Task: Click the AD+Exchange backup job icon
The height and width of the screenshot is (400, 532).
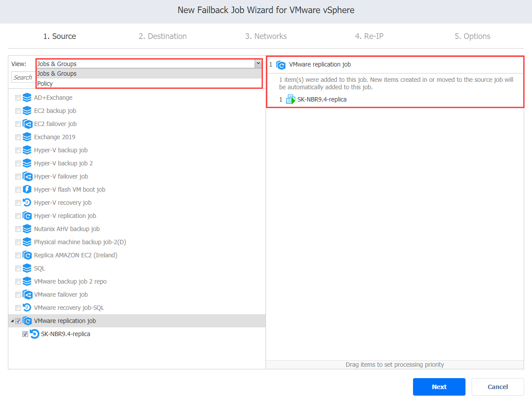Action: pyautogui.click(x=27, y=98)
